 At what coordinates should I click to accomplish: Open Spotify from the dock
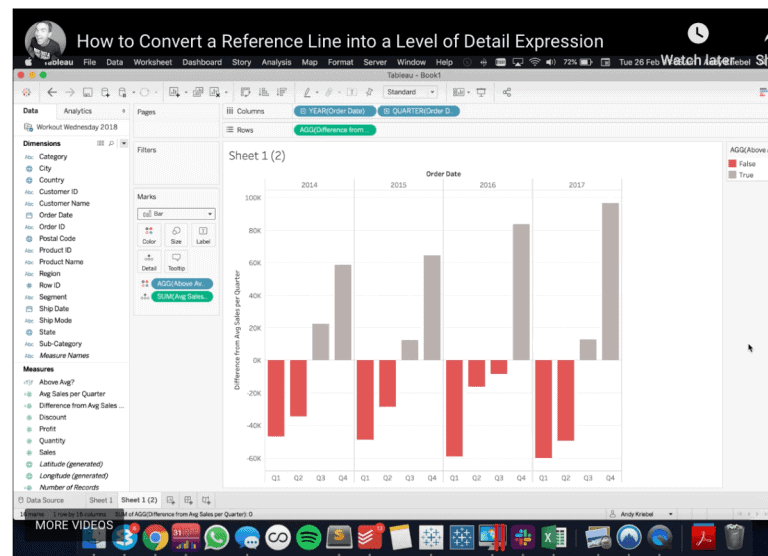pos(309,538)
